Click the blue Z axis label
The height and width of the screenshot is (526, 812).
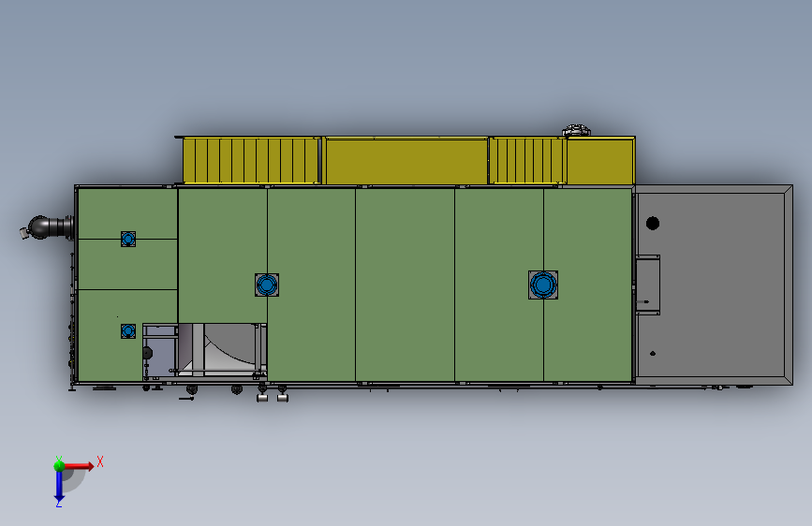pos(59,503)
